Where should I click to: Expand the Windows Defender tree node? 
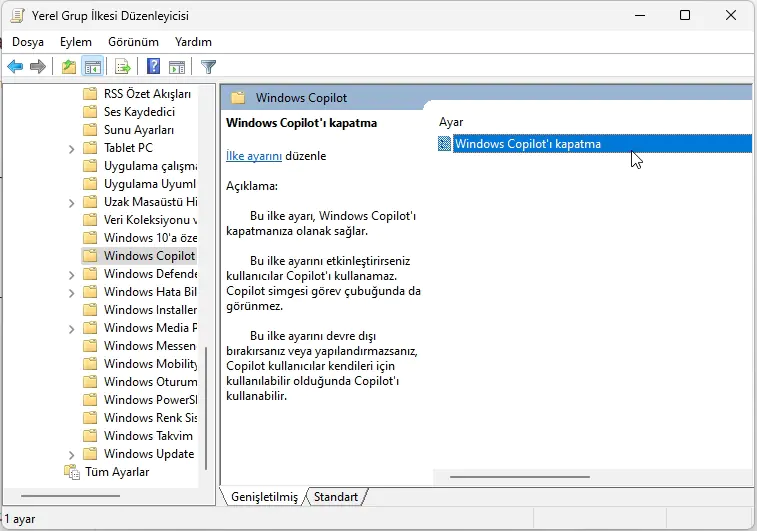tap(71, 275)
